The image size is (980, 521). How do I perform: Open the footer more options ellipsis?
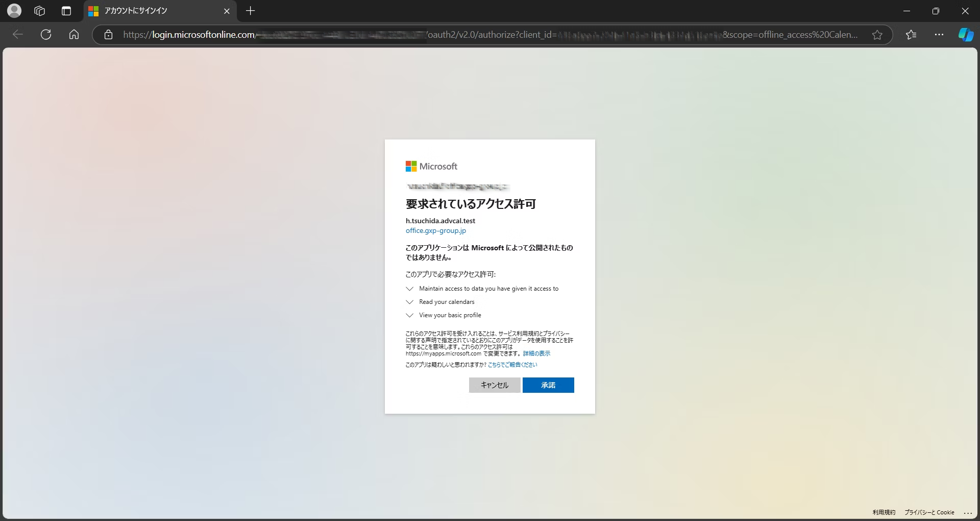click(x=968, y=512)
